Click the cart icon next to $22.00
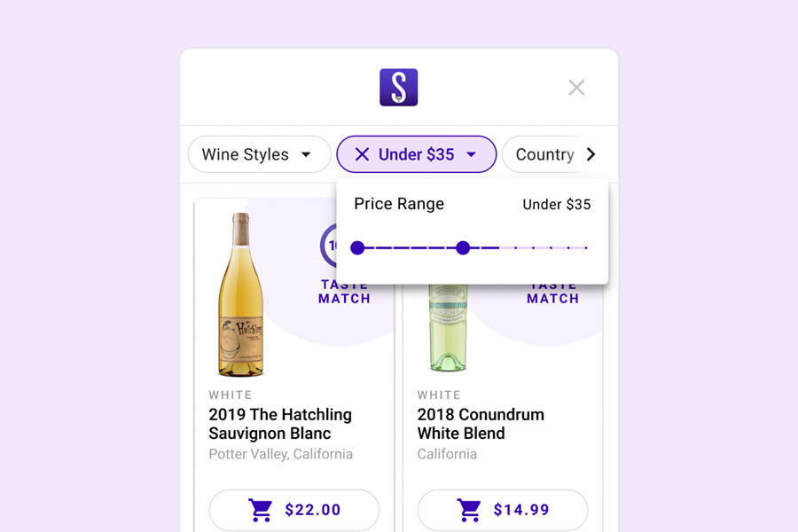798x532 pixels. coord(261,510)
